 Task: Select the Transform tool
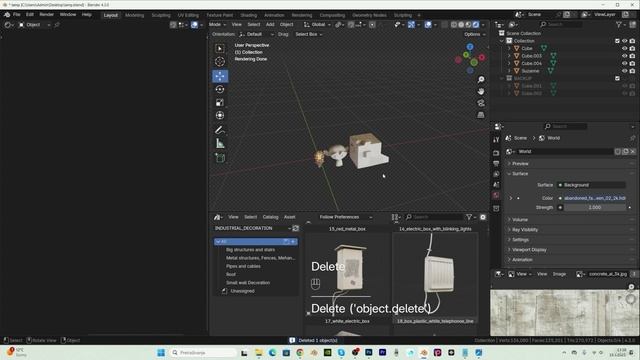pyautogui.click(x=220, y=116)
